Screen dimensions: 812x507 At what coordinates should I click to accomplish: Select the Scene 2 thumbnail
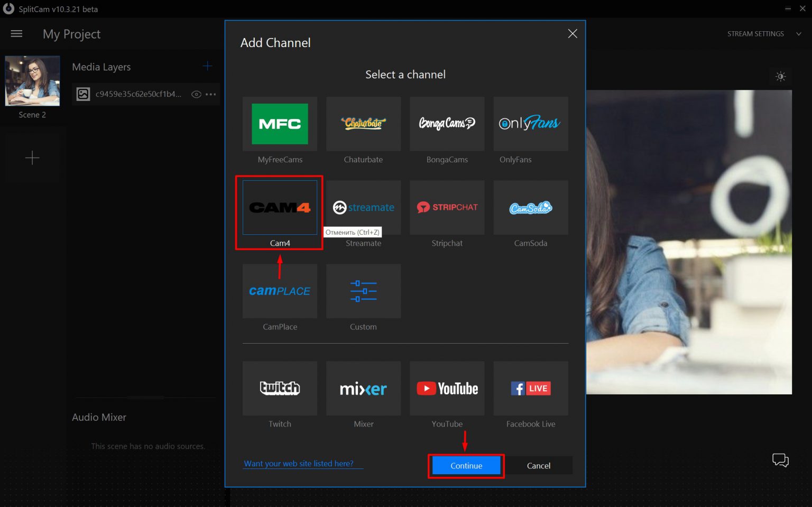(x=32, y=81)
